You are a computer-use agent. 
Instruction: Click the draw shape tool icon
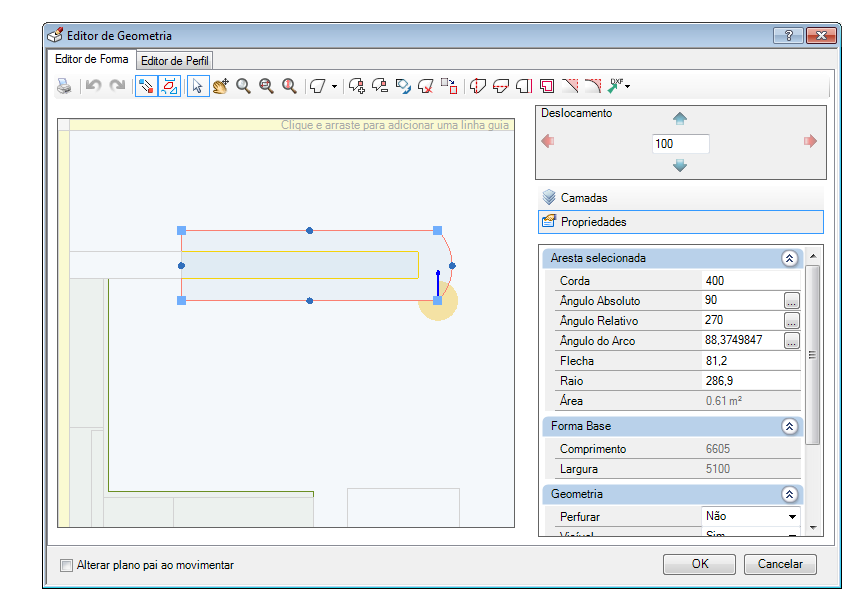318,86
